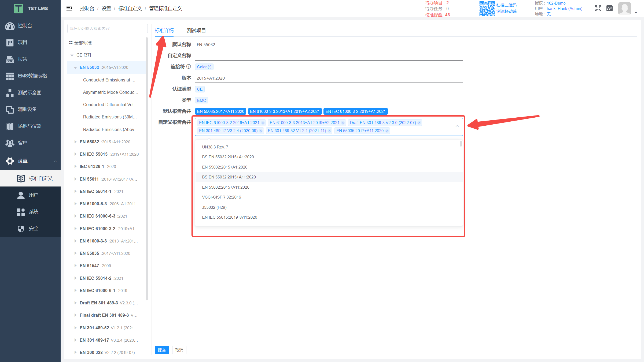Screen dimensions: 644x362
Task: Collapse EN 55032 :2015+A1:2020 node
Action: tap(75, 68)
